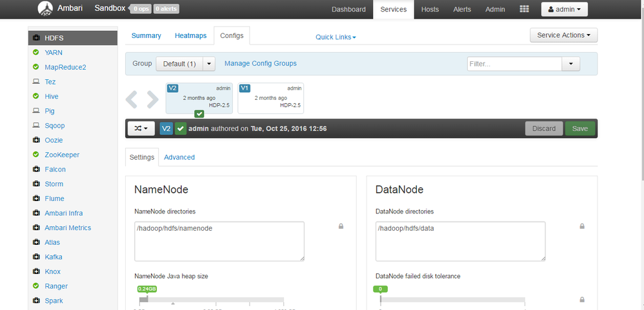Click Oozie maintenance briefcase icon
The image size is (644, 310).
35,140
